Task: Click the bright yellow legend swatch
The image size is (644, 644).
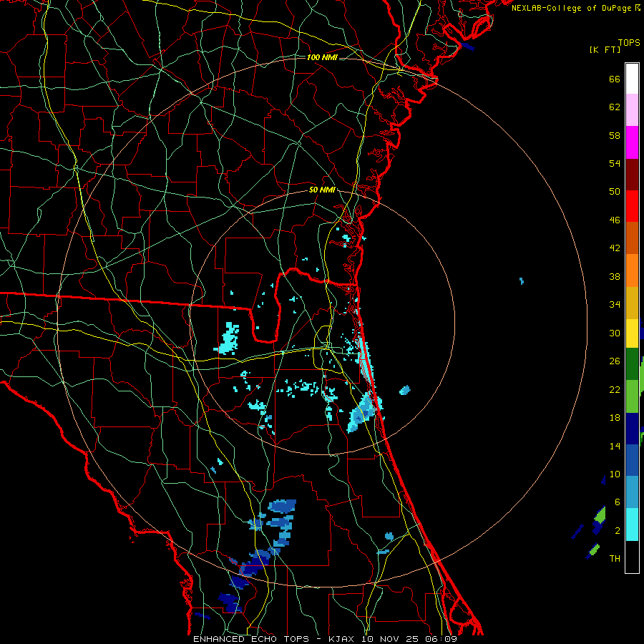Action: tap(632, 333)
